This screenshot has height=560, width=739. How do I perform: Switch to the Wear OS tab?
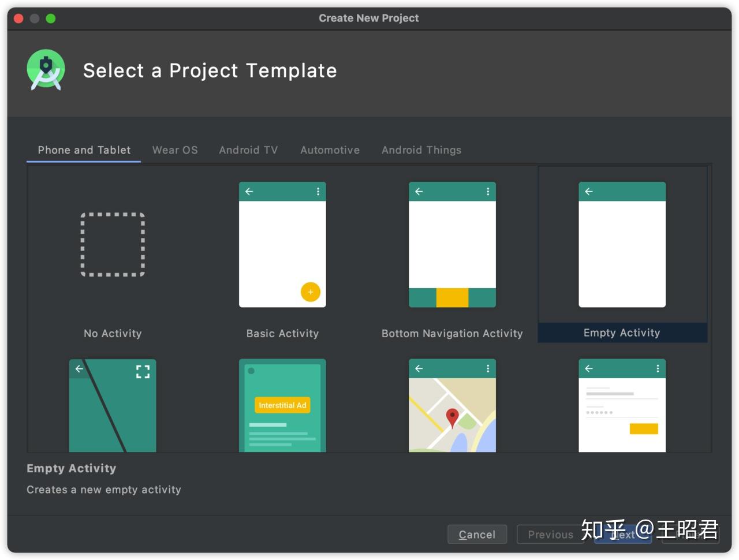tap(175, 150)
